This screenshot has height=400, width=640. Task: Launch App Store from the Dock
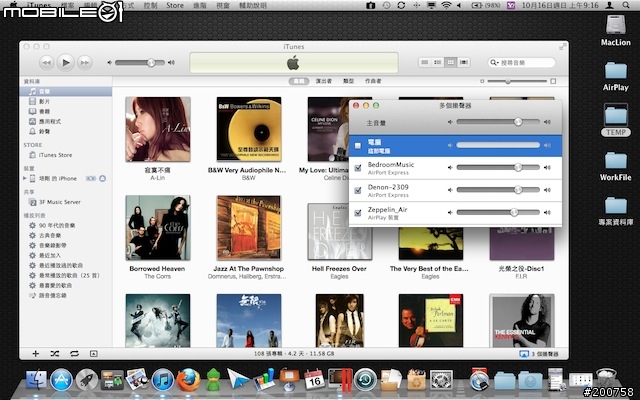point(61,380)
